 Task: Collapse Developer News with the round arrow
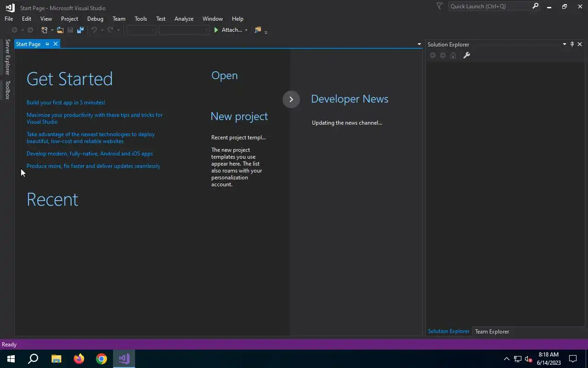click(x=291, y=99)
